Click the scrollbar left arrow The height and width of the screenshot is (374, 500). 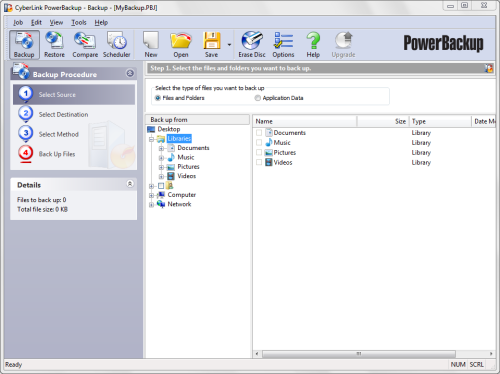(257, 354)
